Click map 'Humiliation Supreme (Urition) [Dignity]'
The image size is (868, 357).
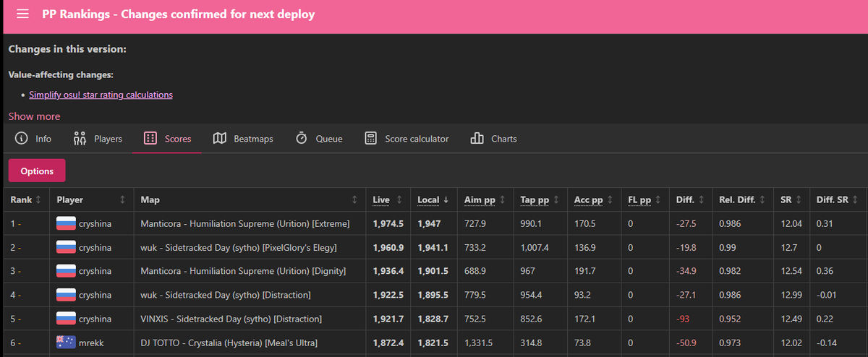[x=243, y=271]
